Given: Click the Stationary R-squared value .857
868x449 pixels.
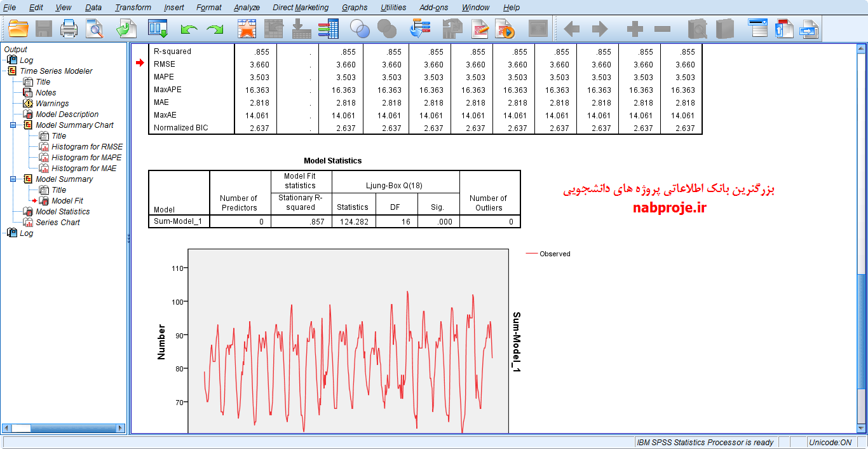Looking at the screenshot, I should click(301, 221).
